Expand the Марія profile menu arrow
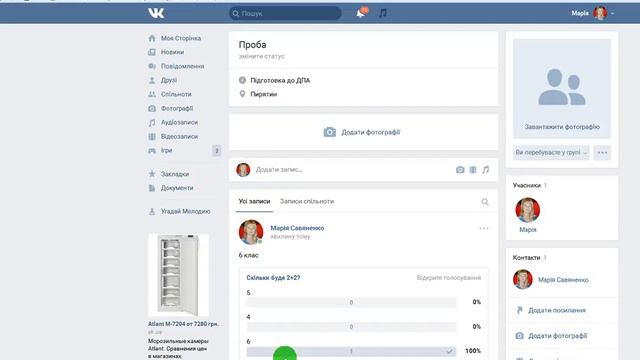Image resolution: width=640 pixels, height=360 pixels. [x=612, y=13]
